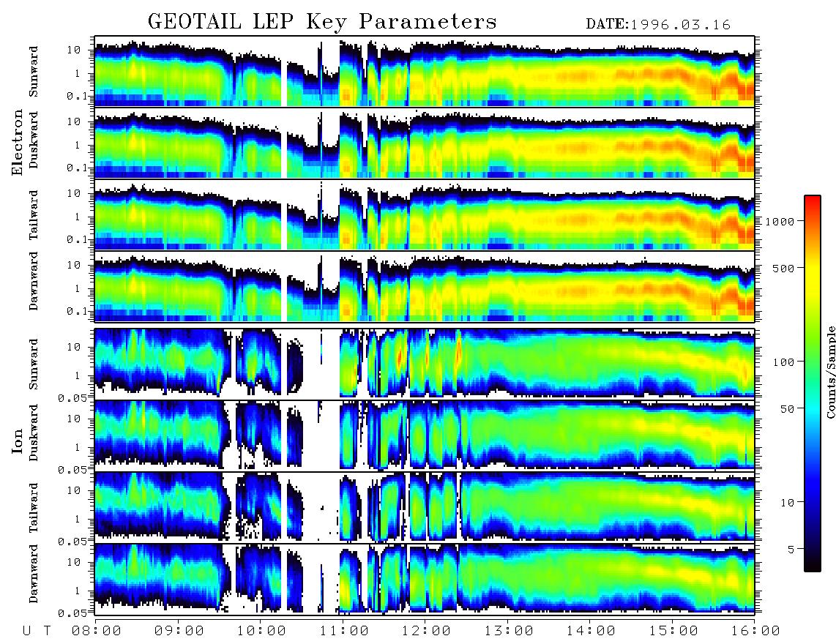Click the Electron Duskward spectrogram panel
Screen dimensions: 836x644
pyautogui.click(x=425, y=143)
